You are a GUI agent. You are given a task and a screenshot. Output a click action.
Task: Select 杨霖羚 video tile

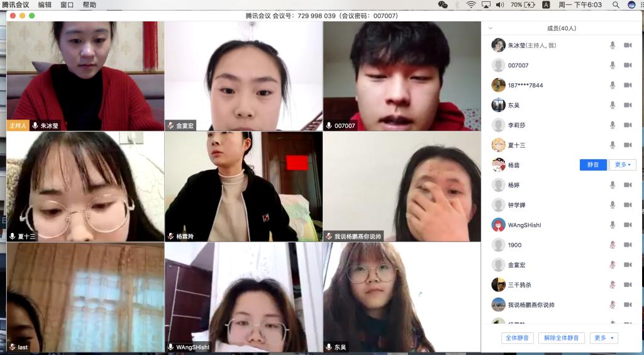point(243,186)
